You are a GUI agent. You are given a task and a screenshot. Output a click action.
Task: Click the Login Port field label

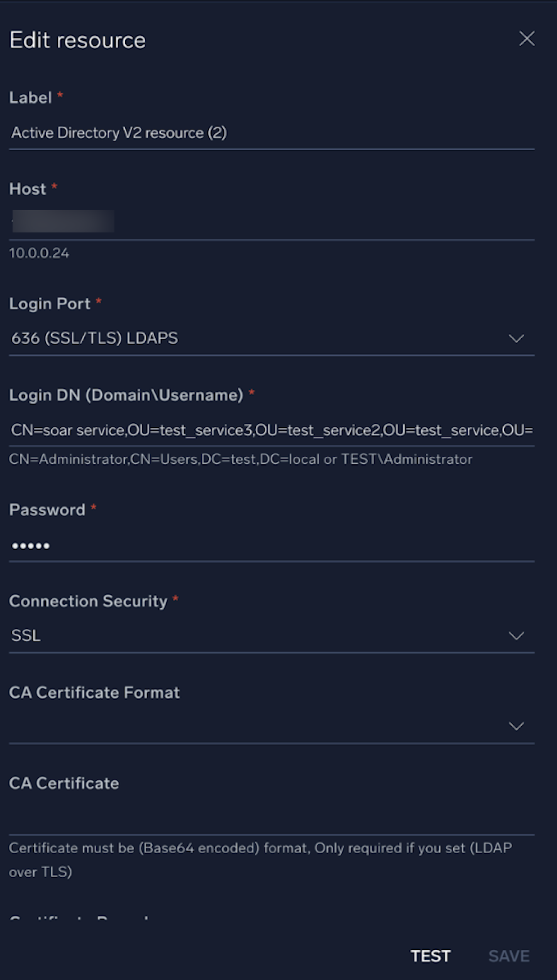click(50, 304)
